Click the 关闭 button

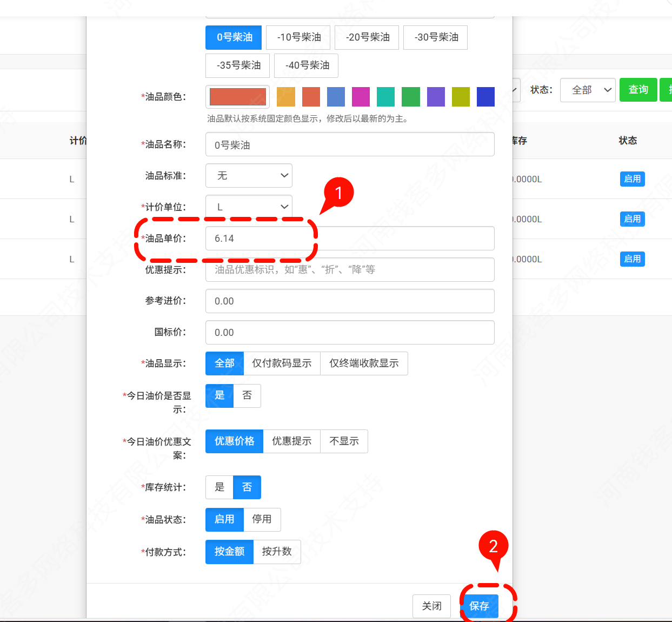coord(431,606)
